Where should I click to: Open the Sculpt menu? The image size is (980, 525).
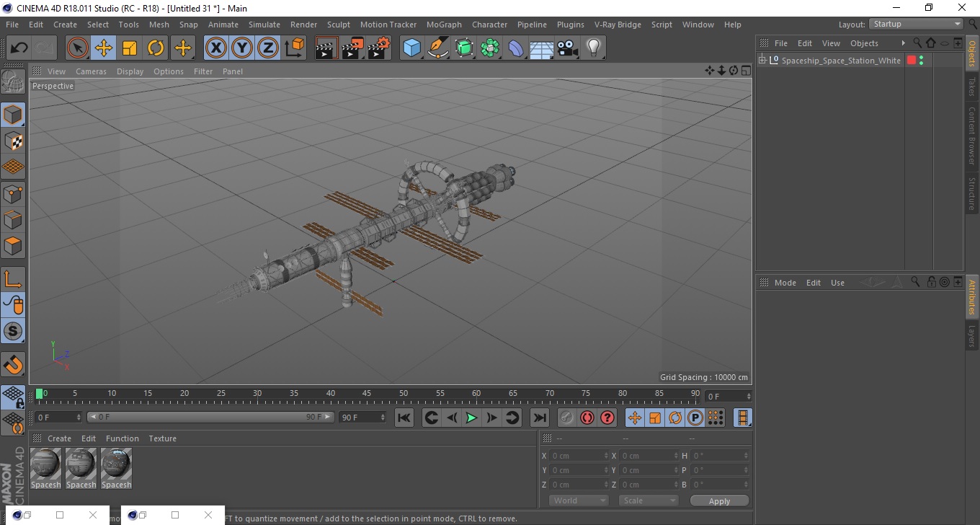338,25
